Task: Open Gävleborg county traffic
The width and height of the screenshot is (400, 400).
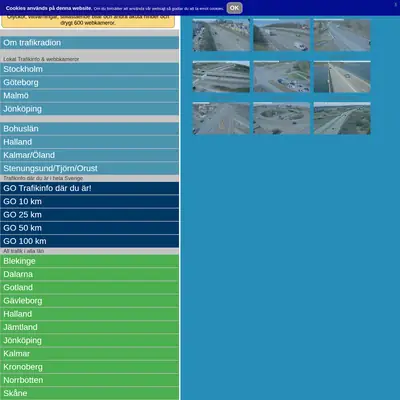Action: 89,301
